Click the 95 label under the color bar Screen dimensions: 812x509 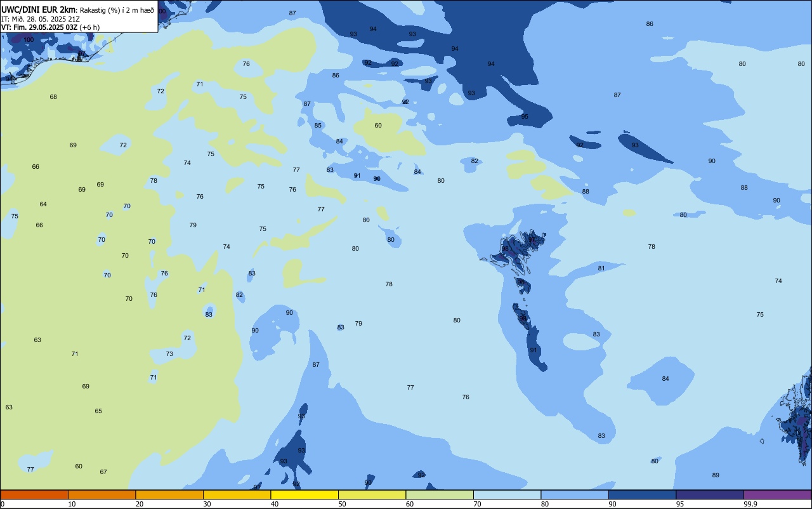[680, 504]
